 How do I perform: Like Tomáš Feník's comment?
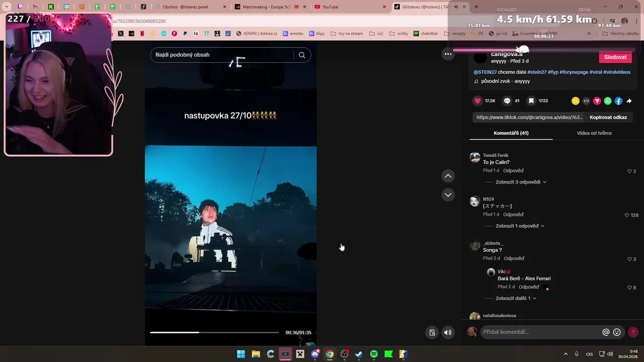coord(629,171)
